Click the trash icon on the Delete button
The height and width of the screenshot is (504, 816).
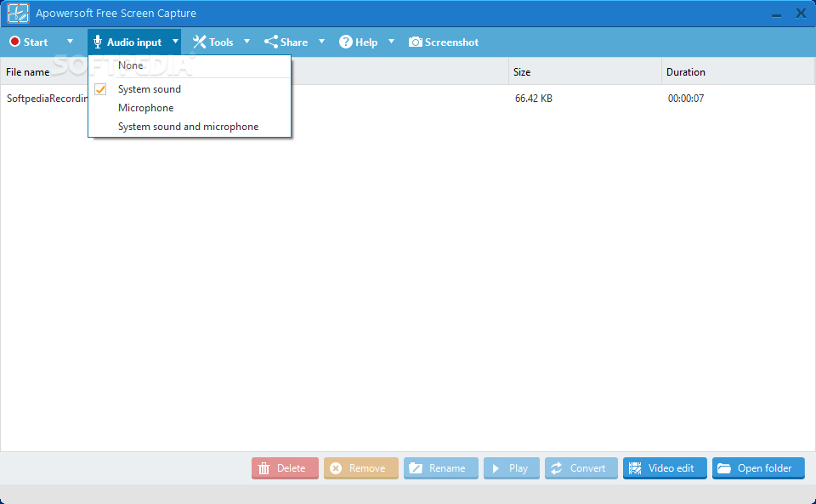pos(263,468)
